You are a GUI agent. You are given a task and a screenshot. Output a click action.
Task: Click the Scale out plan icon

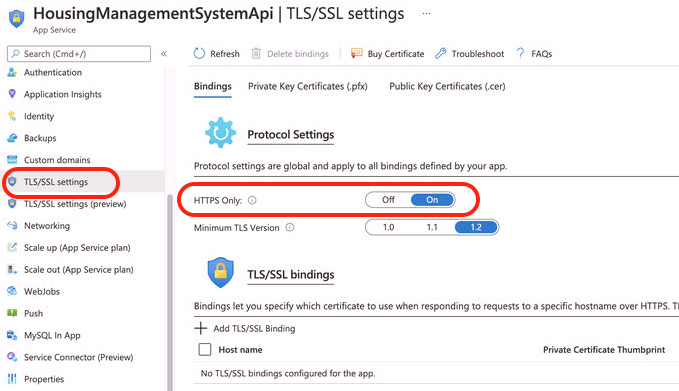click(12, 269)
